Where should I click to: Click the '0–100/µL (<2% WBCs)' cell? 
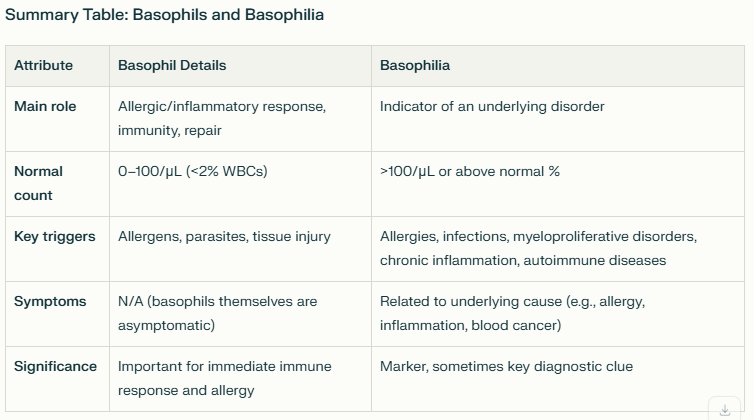pos(193,171)
